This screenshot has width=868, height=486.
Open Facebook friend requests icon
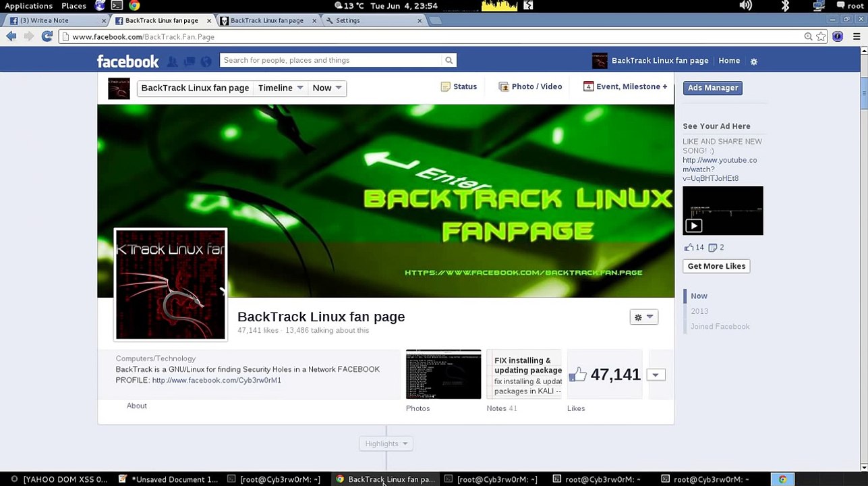coord(173,61)
